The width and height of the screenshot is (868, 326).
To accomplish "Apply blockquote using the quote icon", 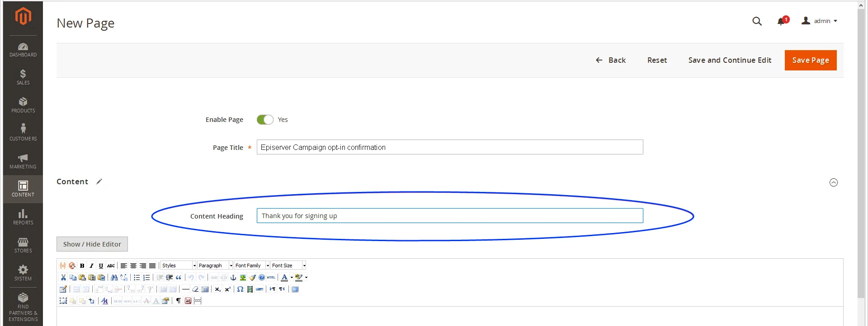I will [179, 277].
